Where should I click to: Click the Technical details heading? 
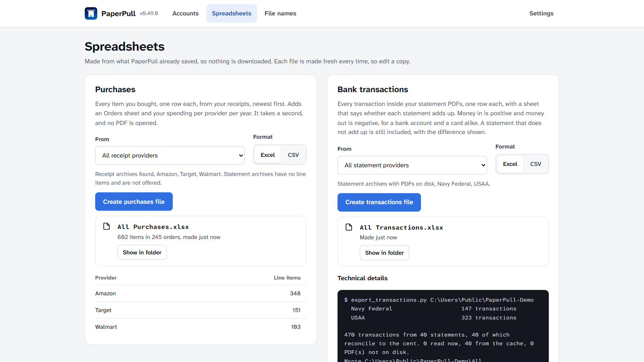click(362, 278)
